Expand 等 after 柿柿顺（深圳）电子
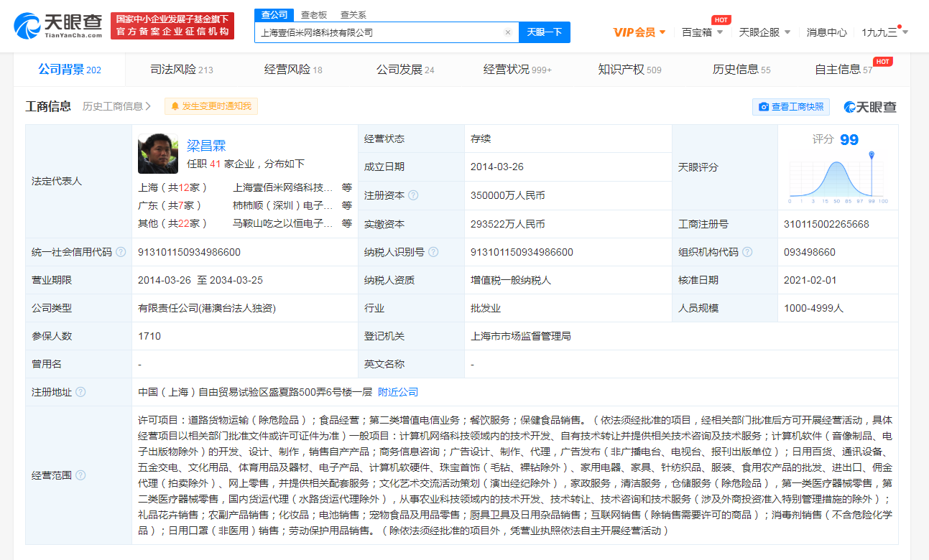This screenshot has width=929, height=560. (347, 205)
